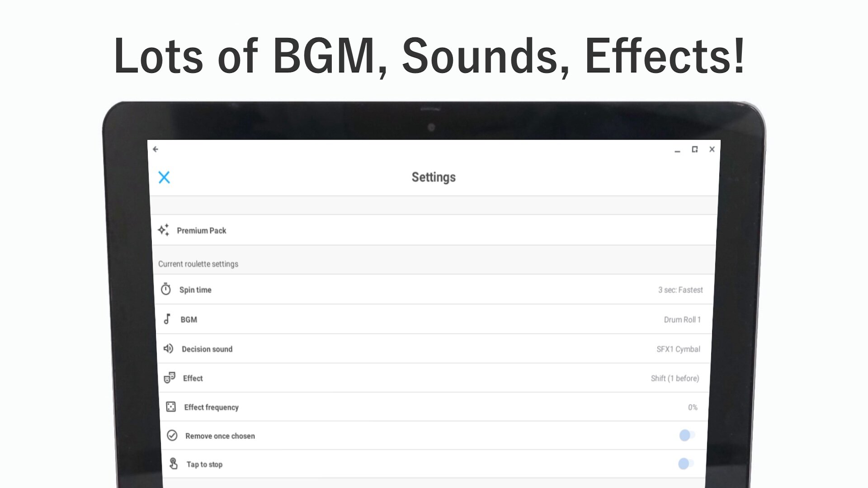The image size is (868, 488).
Task: Click the Effect masks icon
Action: point(170,378)
